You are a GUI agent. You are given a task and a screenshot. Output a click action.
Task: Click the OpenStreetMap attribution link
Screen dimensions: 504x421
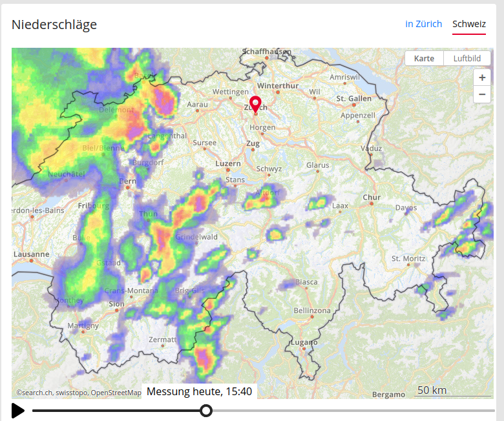[x=116, y=393]
